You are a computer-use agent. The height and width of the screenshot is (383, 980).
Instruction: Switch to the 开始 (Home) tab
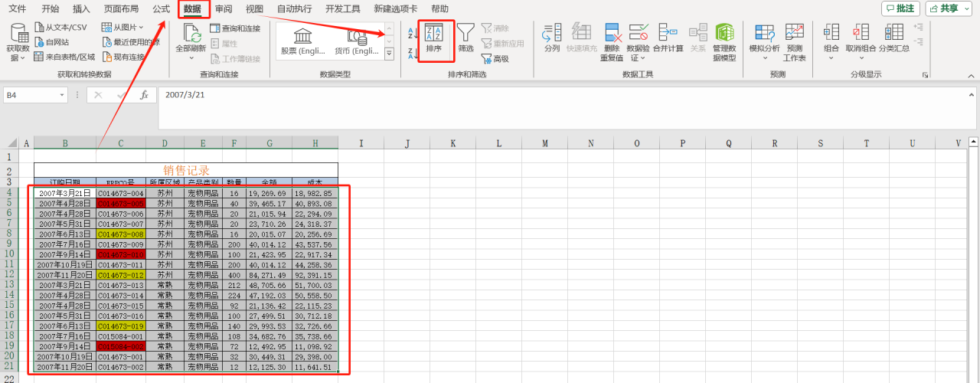coord(51,9)
